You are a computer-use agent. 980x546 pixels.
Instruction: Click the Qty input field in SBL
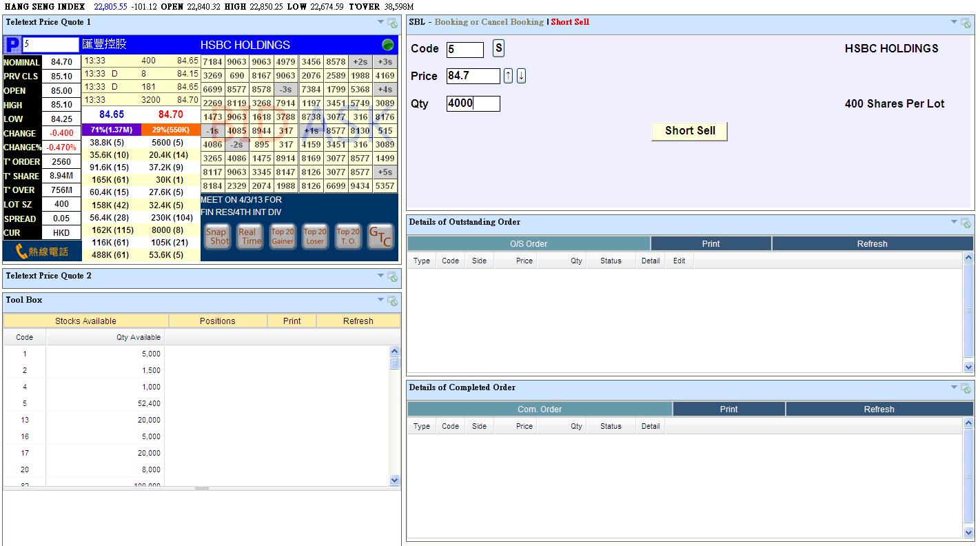pos(473,104)
